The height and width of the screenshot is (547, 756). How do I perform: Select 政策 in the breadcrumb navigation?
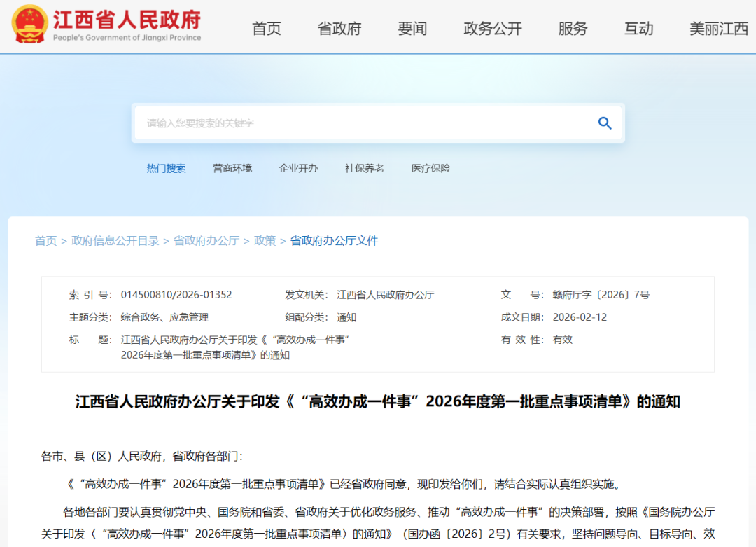[265, 240]
